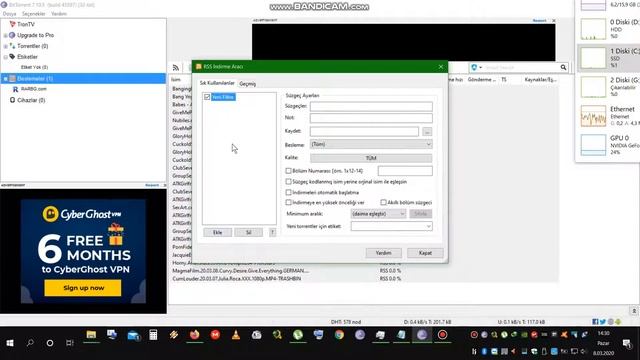Click Sign up now on CyberGhost ad
640x360 pixels.
click(x=83, y=288)
